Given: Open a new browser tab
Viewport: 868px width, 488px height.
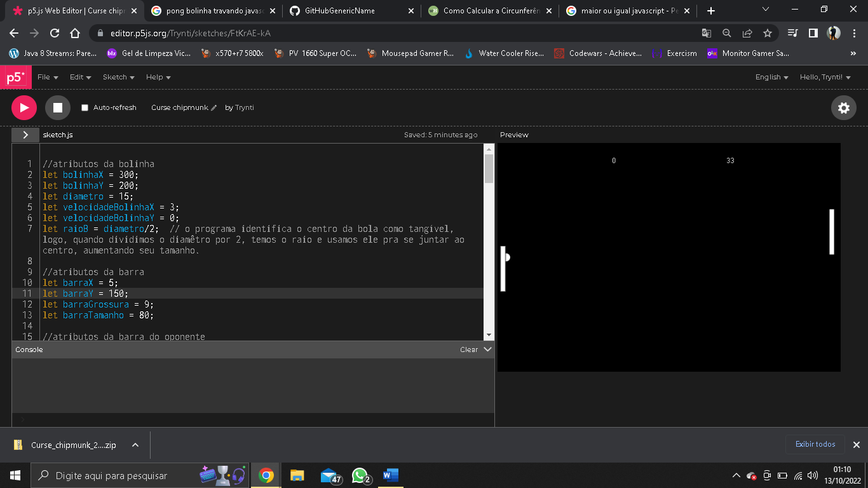Looking at the screenshot, I should 710,11.
